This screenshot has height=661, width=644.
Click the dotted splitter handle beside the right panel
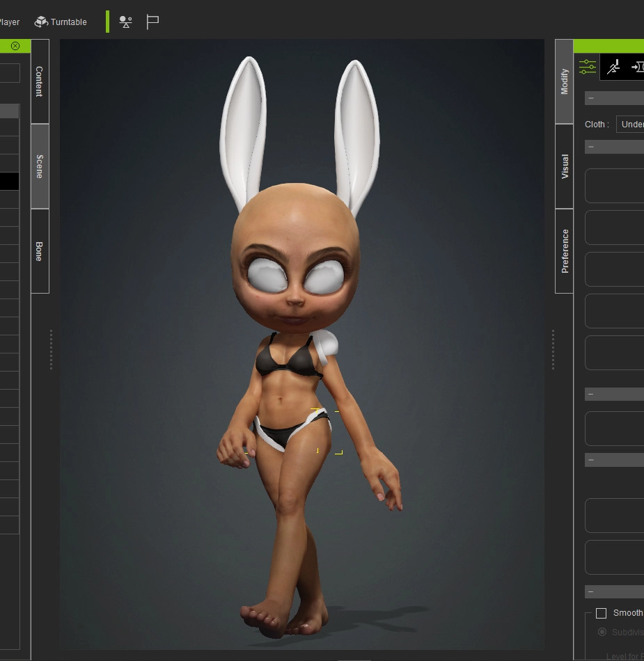pyautogui.click(x=553, y=349)
